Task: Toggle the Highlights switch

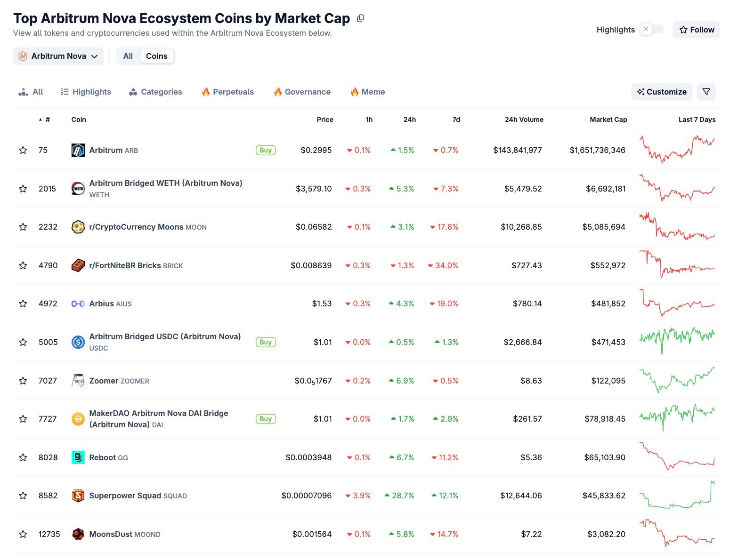Action: point(652,29)
